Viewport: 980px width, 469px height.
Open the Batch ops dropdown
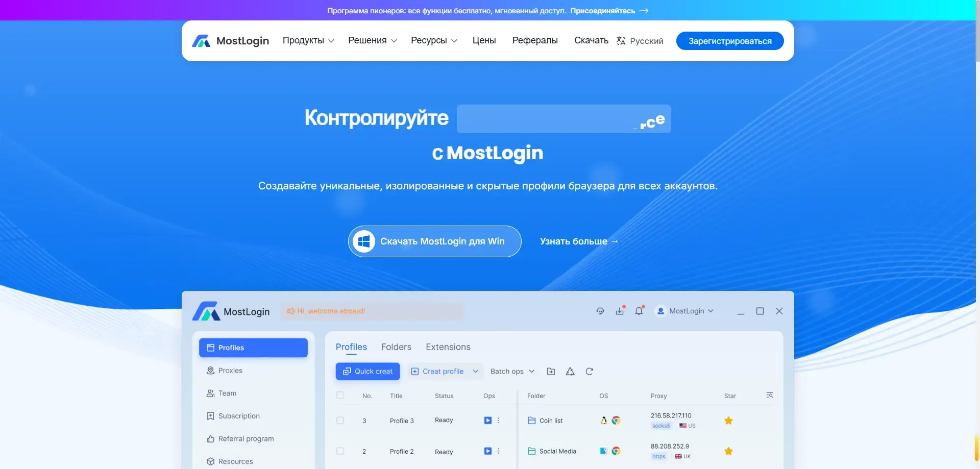[512, 372]
